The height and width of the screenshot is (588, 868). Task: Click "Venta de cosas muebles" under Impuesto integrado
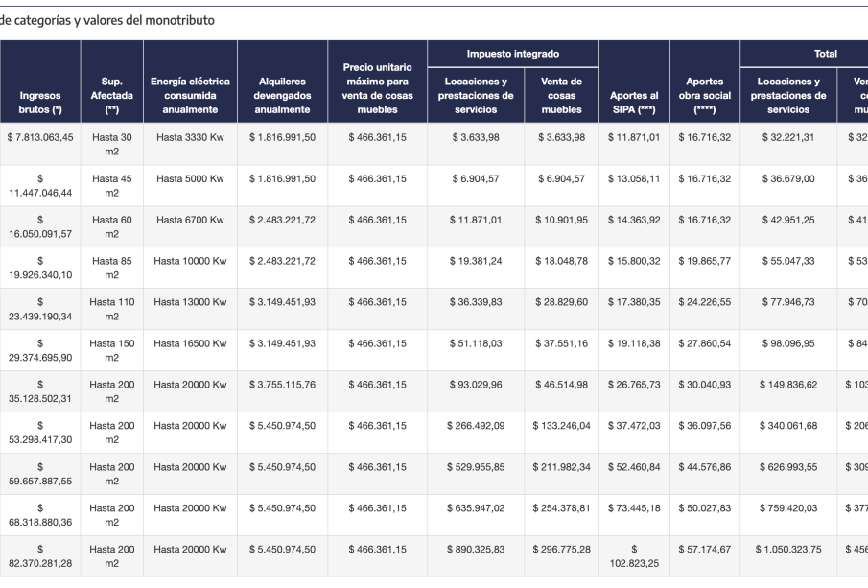coord(561,95)
